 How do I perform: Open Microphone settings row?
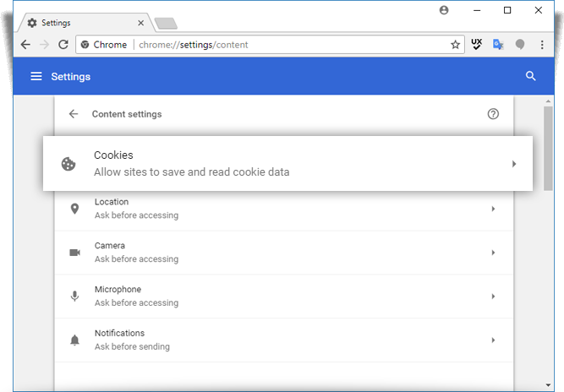point(284,297)
